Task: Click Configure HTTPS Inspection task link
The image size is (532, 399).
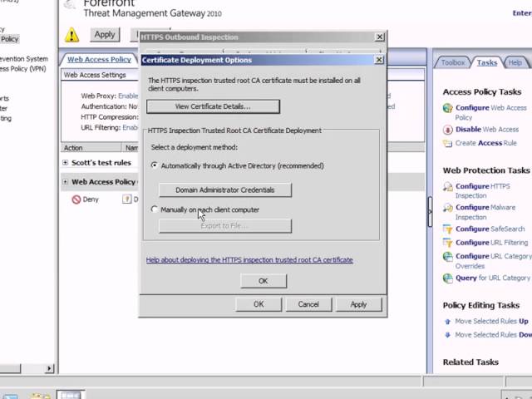Action: (482, 191)
